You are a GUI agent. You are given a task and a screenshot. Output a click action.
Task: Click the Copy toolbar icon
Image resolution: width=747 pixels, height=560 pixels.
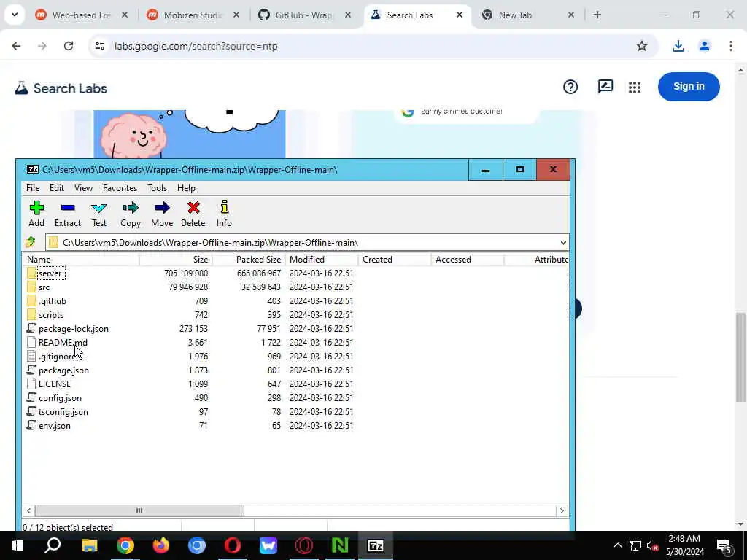[x=130, y=214]
